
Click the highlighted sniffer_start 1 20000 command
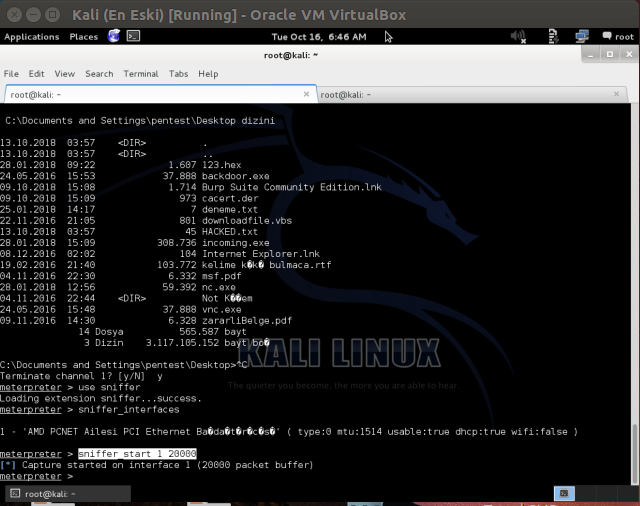click(x=137, y=453)
